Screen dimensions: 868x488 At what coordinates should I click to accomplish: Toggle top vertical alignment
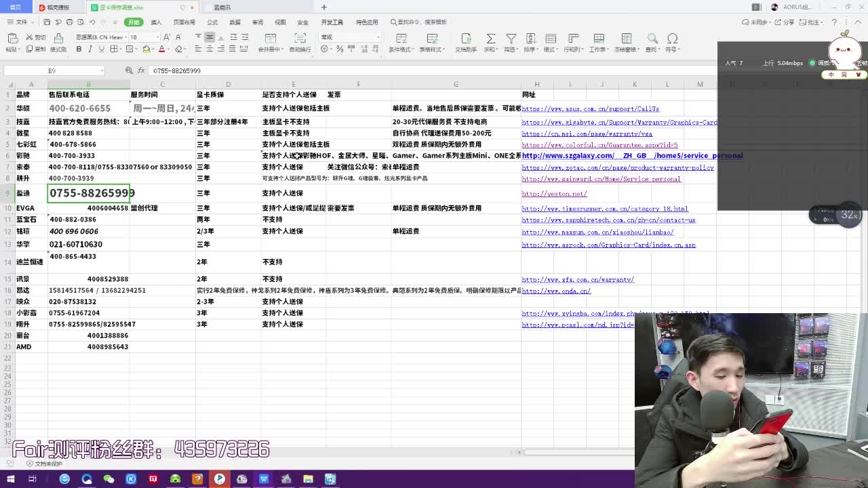pyautogui.click(x=198, y=37)
